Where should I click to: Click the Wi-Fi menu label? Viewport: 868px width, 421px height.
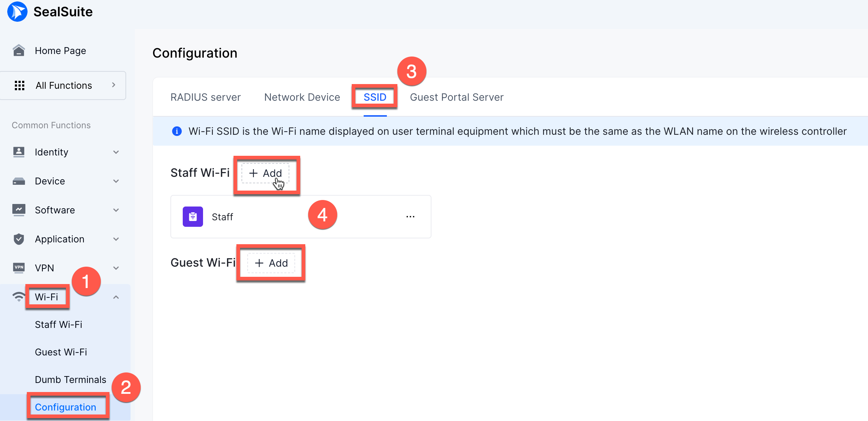point(46,297)
